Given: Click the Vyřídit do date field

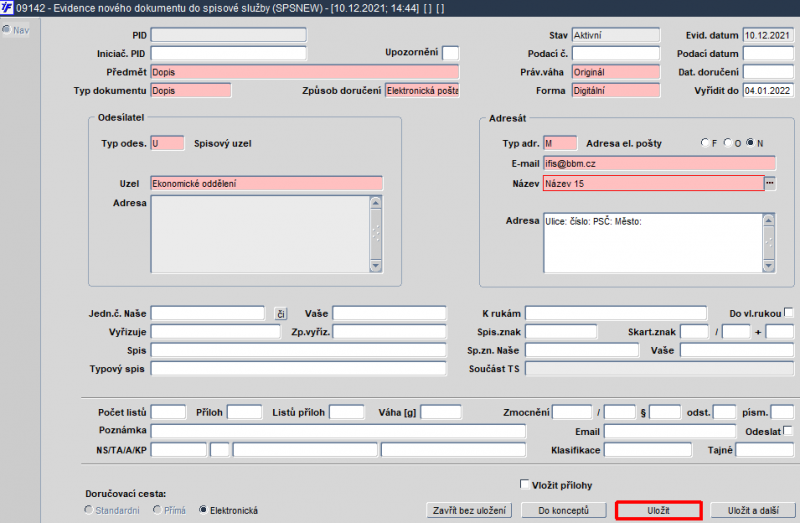Looking at the screenshot, I should click(x=768, y=90).
